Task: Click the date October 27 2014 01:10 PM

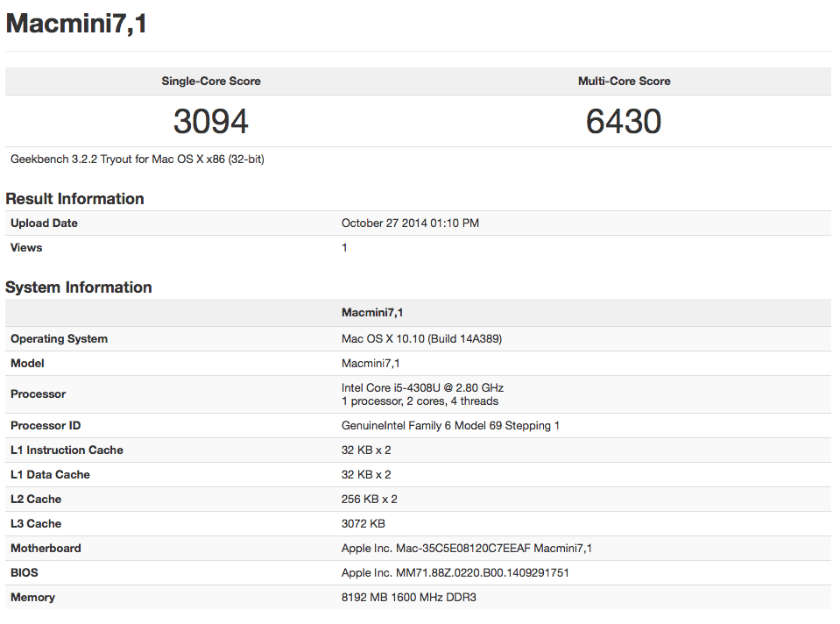Action: pos(410,223)
